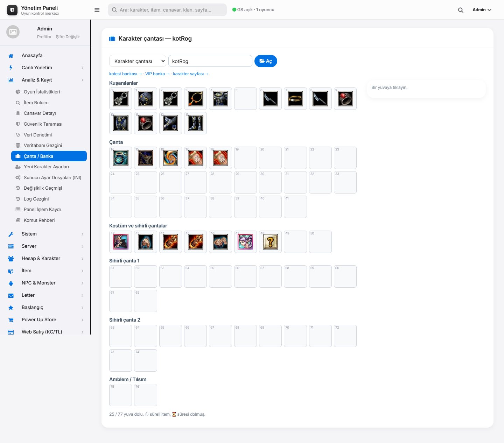Select the boots item in slot 13
The height and width of the screenshot is (443, 504).
pos(195,123)
